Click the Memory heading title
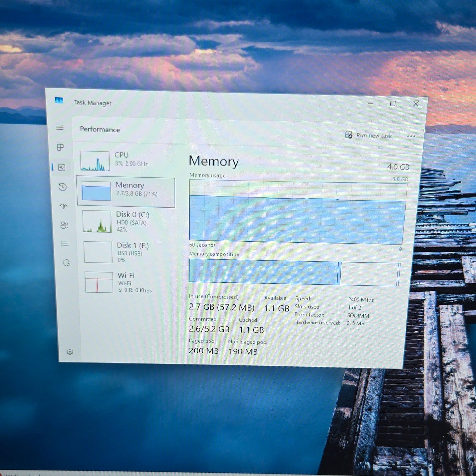The image size is (476, 476). point(214,161)
